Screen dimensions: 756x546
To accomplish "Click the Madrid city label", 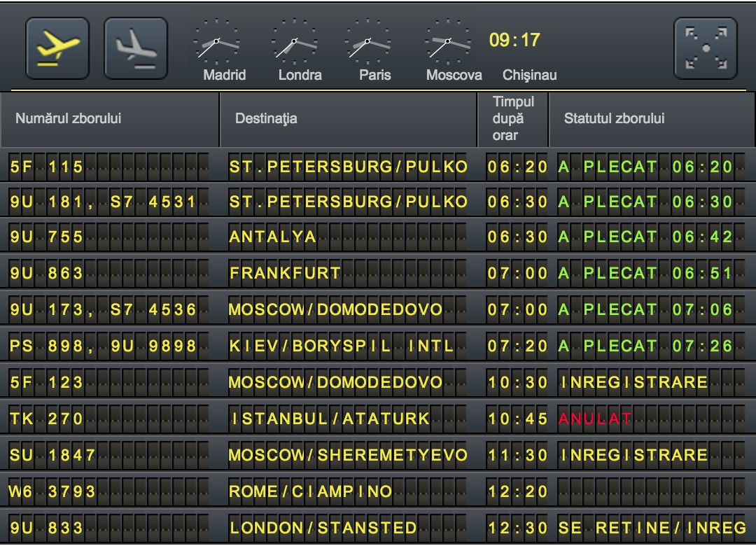I will click(225, 75).
